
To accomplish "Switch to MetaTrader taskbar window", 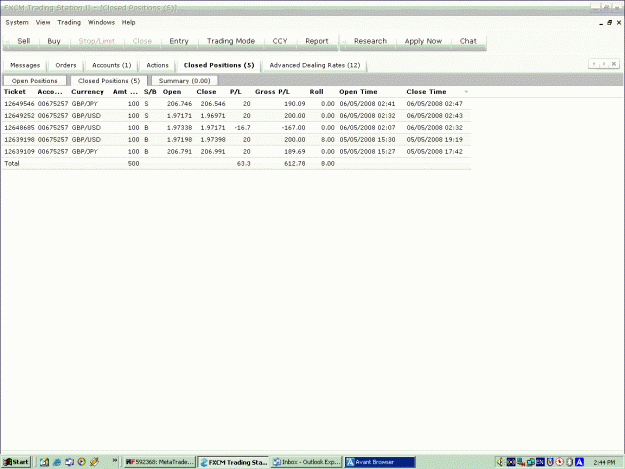I will pos(159,462).
